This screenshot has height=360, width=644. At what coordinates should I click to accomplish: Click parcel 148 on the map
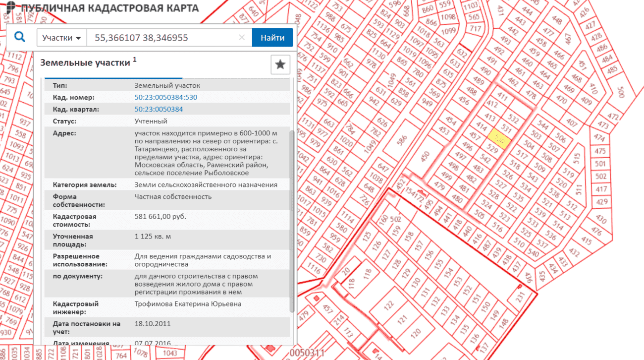coord(504,324)
